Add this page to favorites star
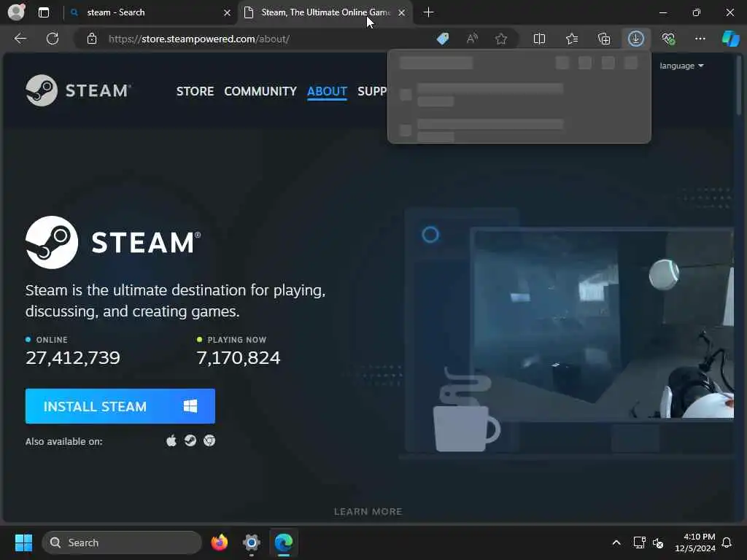 pyautogui.click(x=500, y=39)
